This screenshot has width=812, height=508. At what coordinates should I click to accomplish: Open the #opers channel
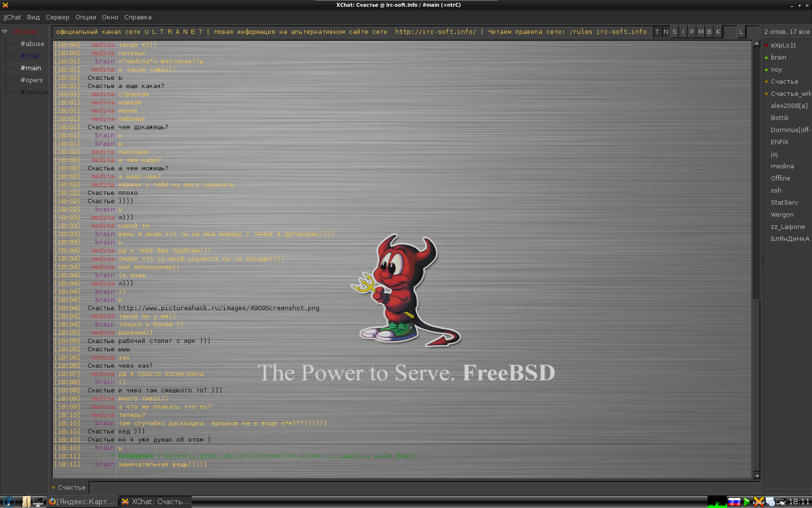tap(31, 80)
